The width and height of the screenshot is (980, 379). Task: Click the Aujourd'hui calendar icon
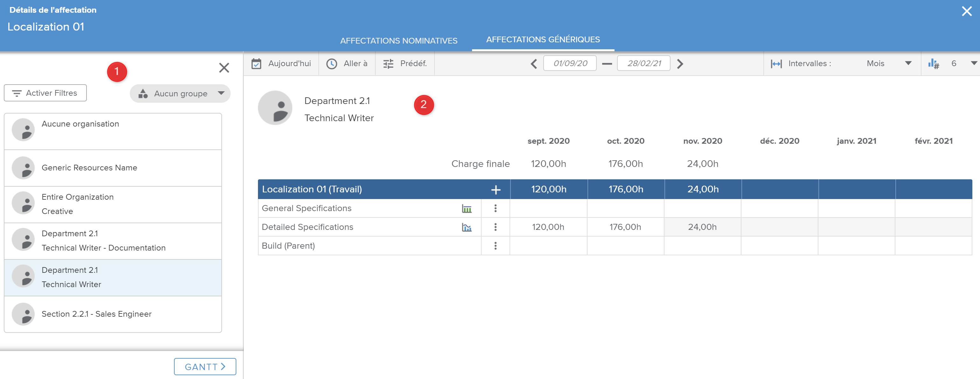click(x=256, y=64)
